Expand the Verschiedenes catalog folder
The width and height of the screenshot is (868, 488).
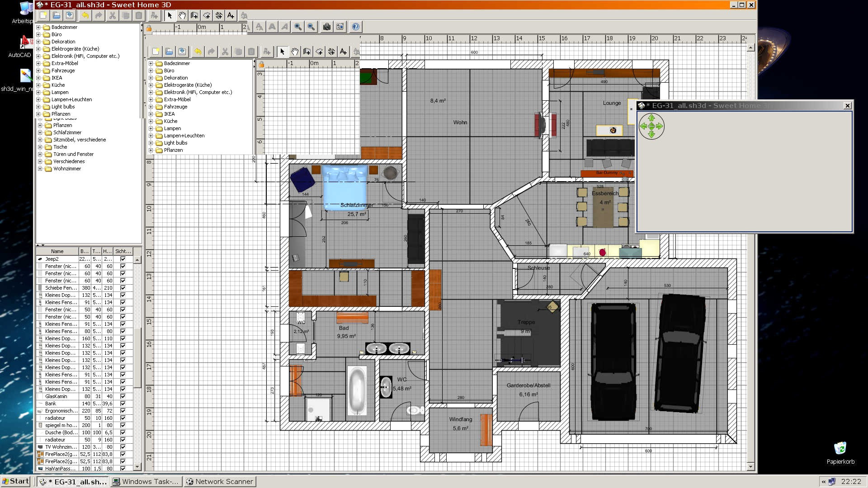click(x=40, y=161)
